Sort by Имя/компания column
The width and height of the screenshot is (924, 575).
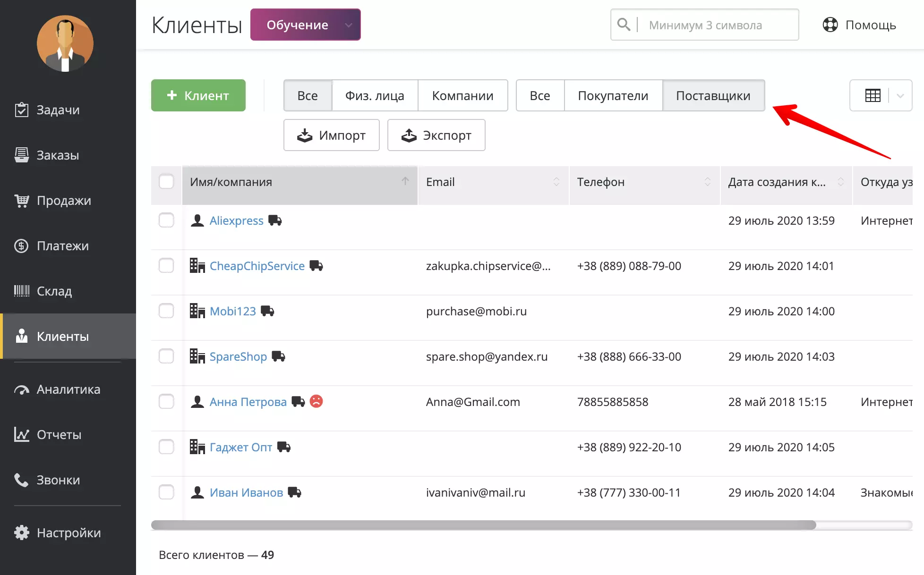[x=300, y=185]
